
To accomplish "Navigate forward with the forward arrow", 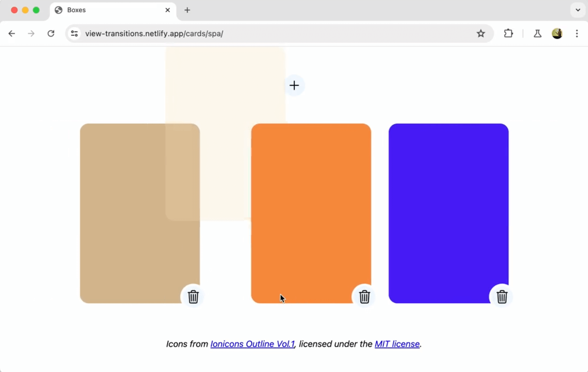I will [x=31, y=33].
